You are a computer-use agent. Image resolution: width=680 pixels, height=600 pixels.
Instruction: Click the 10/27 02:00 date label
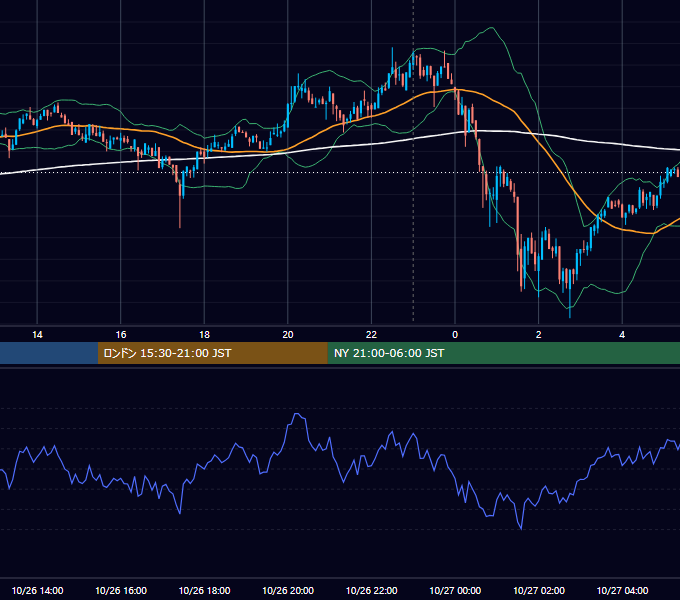click(539, 590)
